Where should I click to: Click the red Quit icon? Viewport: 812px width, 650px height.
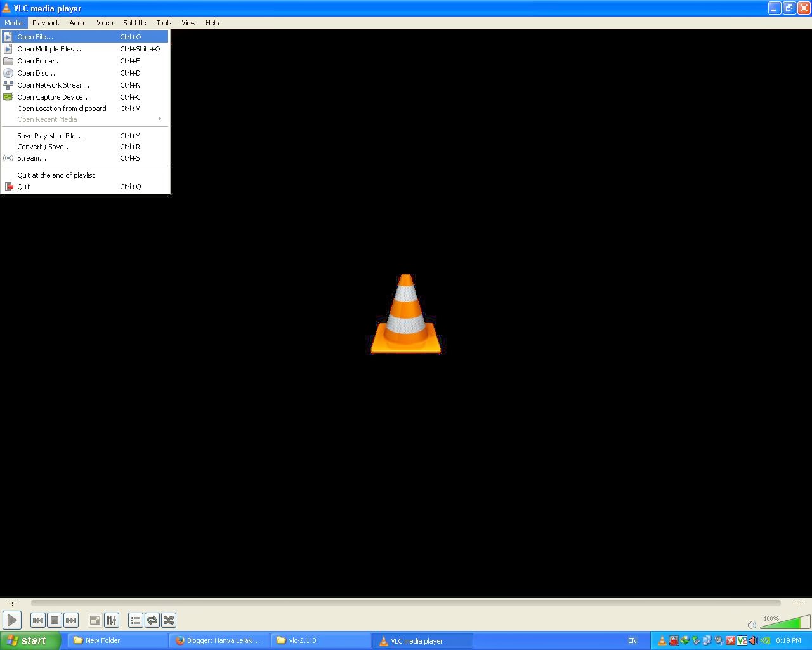[x=9, y=187]
